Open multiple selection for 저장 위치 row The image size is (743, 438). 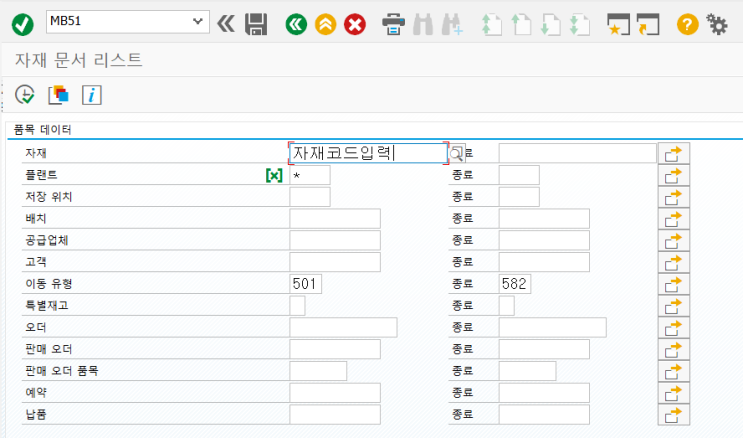click(x=673, y=197)
